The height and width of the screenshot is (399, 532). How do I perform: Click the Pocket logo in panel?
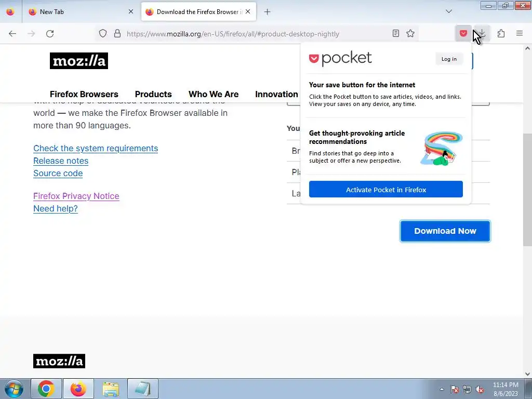pos(340,59)
